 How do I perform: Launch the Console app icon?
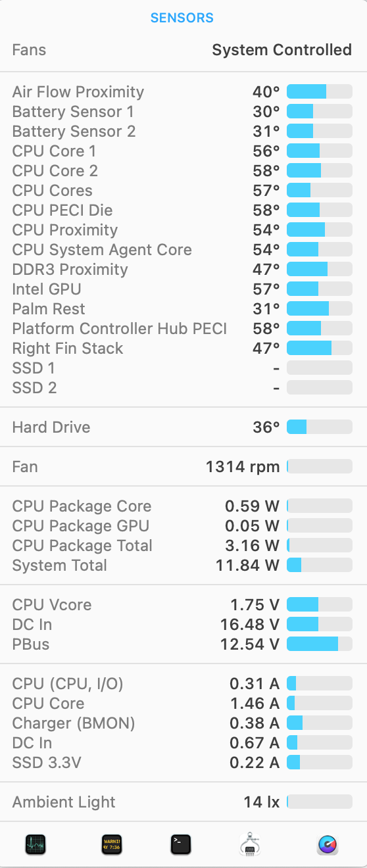pyautogui.click(x=112, y=844)
